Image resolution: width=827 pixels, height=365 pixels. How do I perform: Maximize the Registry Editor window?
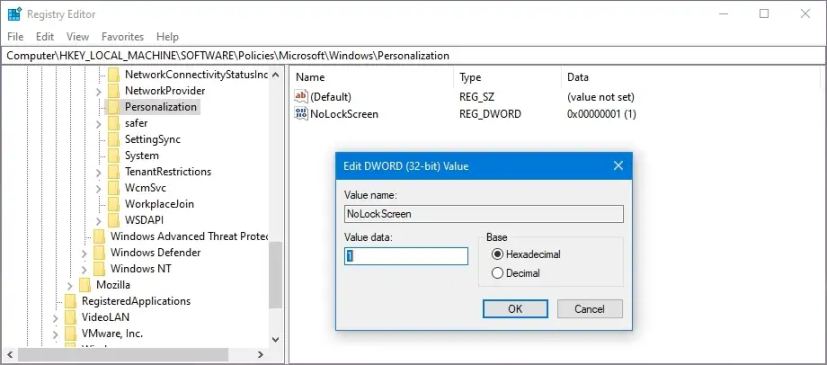764,14
